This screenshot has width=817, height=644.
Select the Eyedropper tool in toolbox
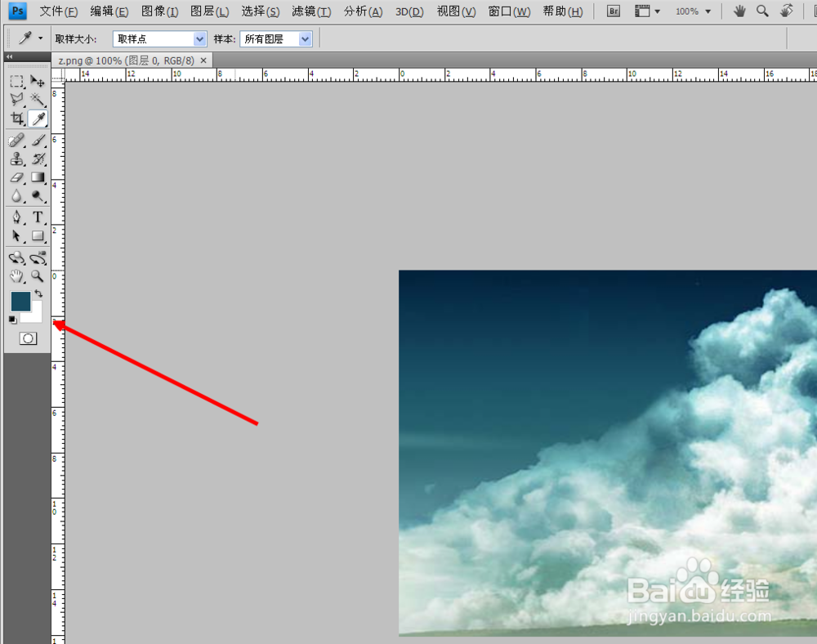tap(38, 119)
